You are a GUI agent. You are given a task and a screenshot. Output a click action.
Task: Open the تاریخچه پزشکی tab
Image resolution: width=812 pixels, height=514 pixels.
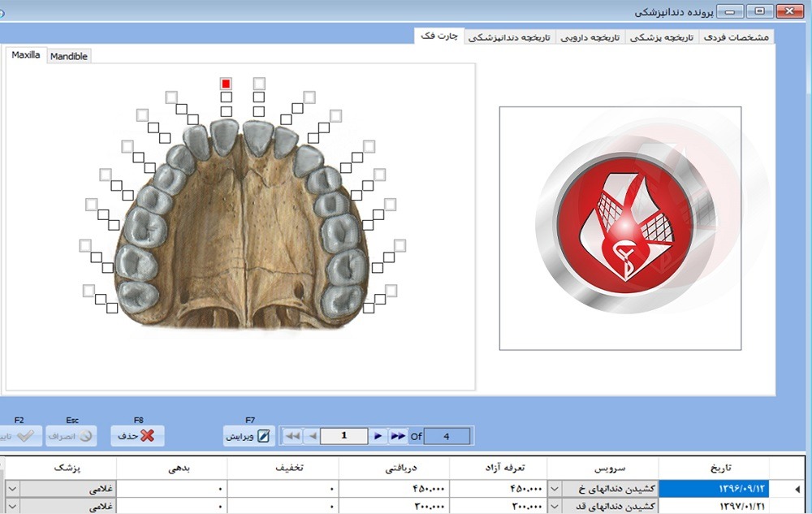point(662,37)
